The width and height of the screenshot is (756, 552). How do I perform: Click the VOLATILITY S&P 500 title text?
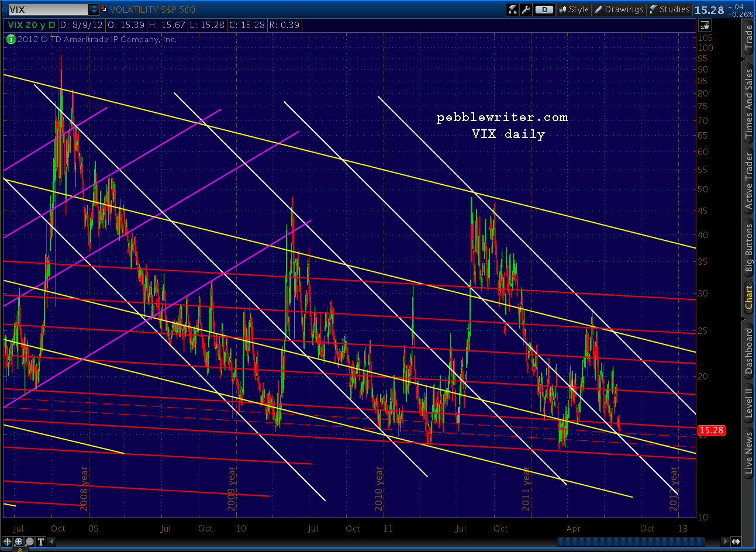click(x=153, y=9)
